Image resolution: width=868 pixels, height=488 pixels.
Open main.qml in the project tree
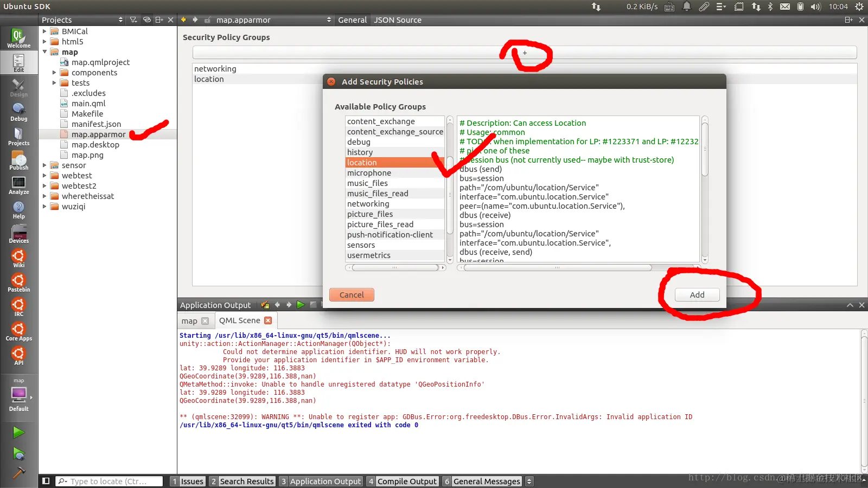click(88, 104)
